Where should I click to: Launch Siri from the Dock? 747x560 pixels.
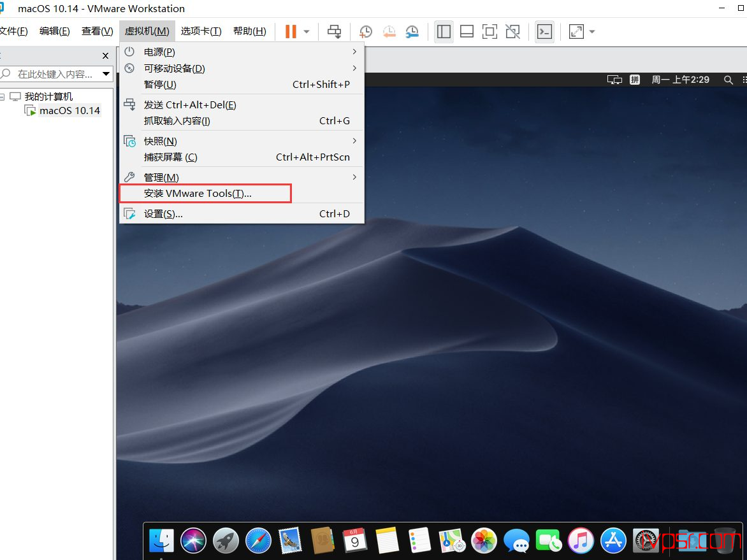193,541
